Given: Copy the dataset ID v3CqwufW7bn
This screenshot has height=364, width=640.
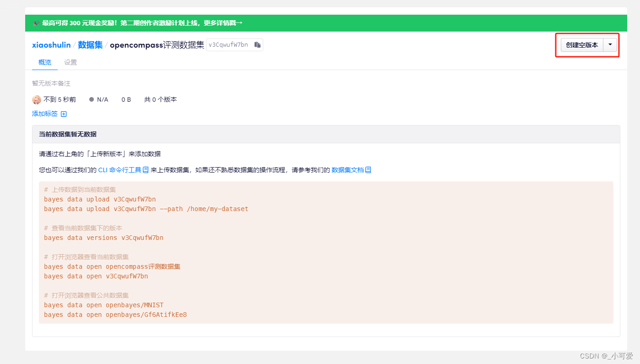Looking at the screenshot, I should pyautogui.click(x=257, y=44).
